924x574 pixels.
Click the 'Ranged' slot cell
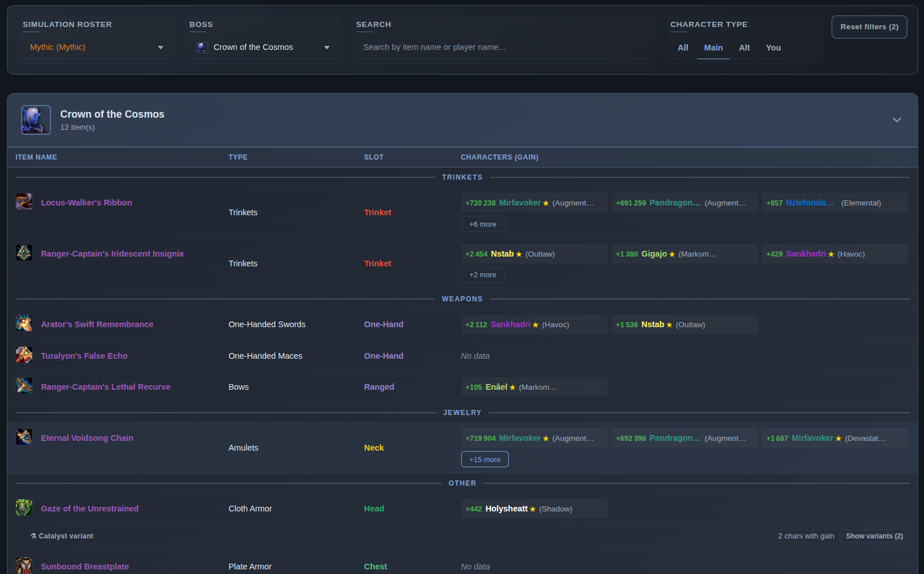pyautogui.click(x=379, y=387)
